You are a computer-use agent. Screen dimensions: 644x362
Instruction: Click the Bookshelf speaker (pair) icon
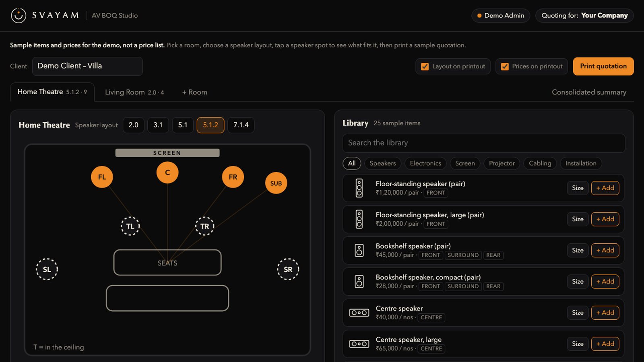point(359,250)
